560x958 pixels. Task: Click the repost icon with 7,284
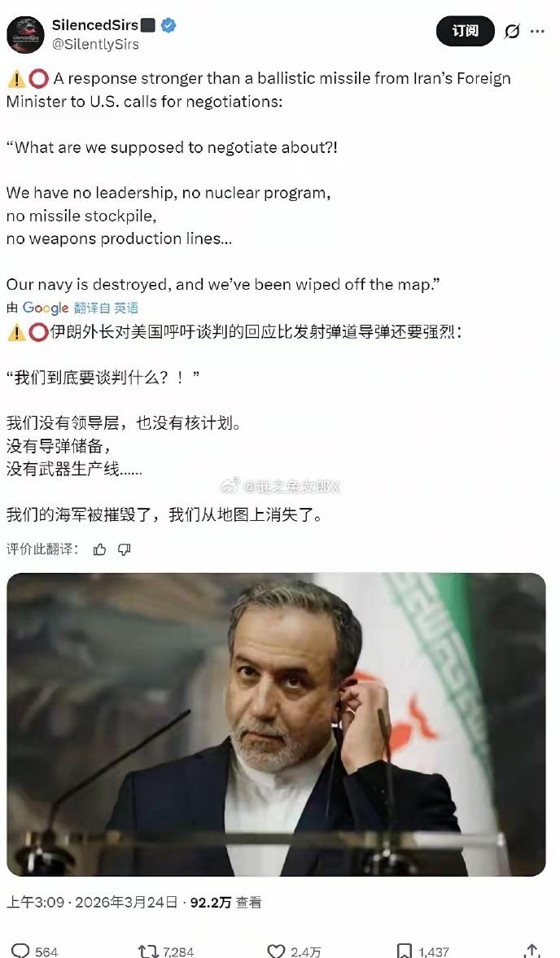(148, 951)
